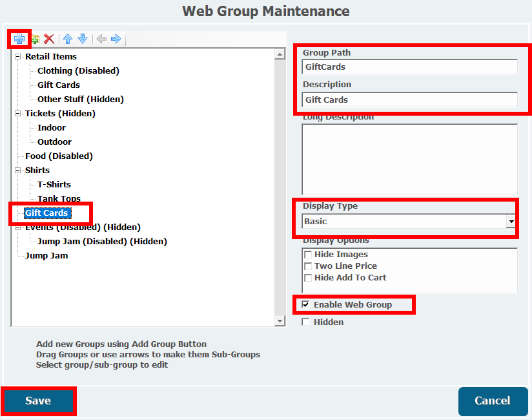Open the Display Type dropdown
532x420 pixels.
pos(511,222)
